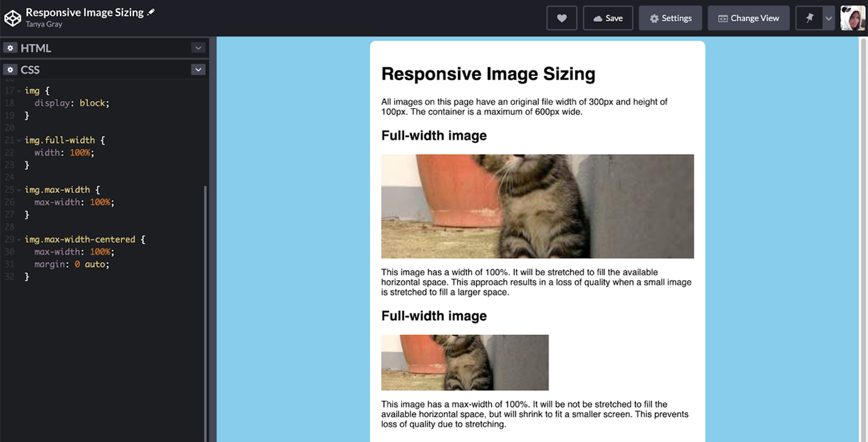
Task: Click the "img.full-width {" selector line
Action: click(x=64, y=140)
